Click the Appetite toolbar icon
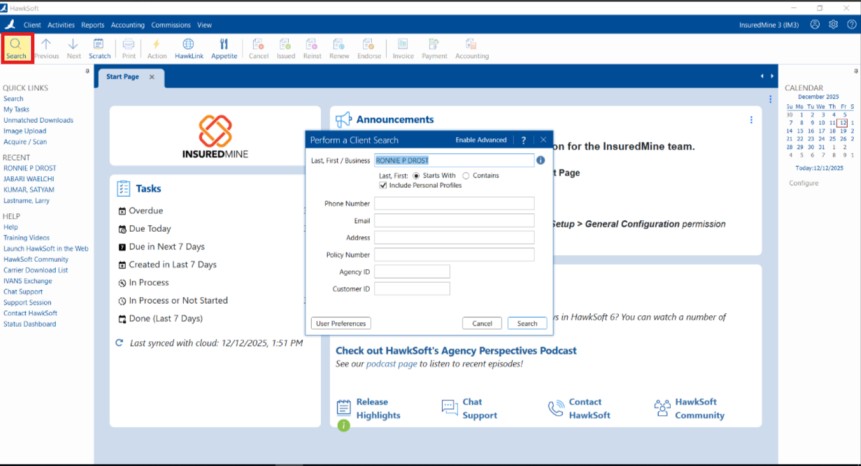861x466 pixels. coord(224,45)
